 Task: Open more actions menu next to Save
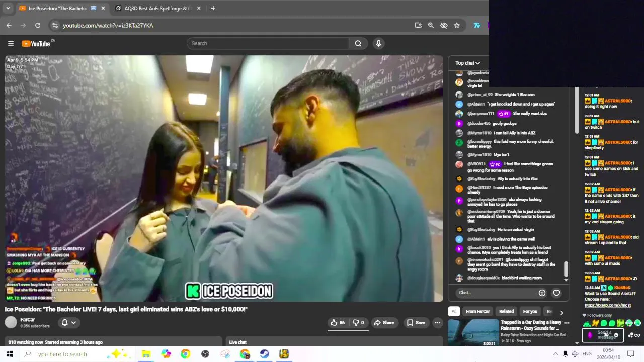click(x=438, y=323)
